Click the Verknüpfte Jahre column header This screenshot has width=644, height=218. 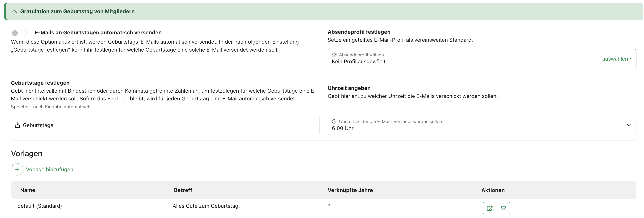pos(350,190)
